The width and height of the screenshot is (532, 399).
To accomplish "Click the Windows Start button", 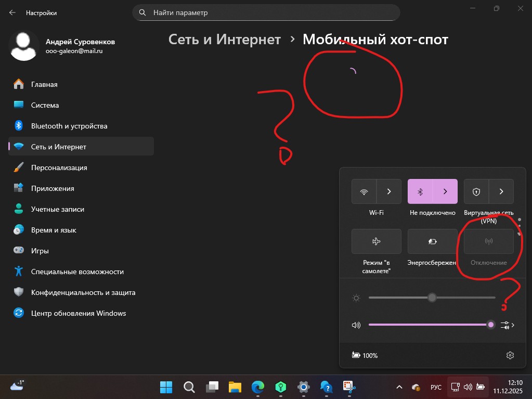I will click(x=166, y=387).
